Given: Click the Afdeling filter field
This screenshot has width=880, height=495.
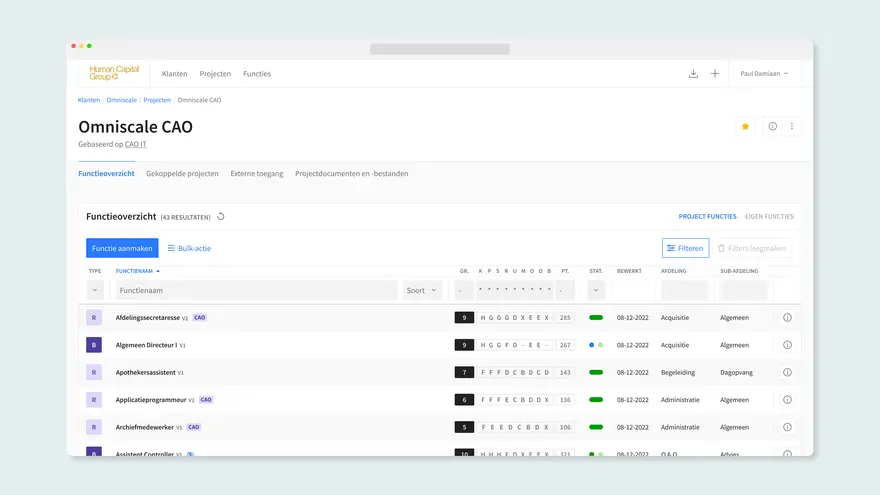Looking at the screenshot, I should click(685, 290).
